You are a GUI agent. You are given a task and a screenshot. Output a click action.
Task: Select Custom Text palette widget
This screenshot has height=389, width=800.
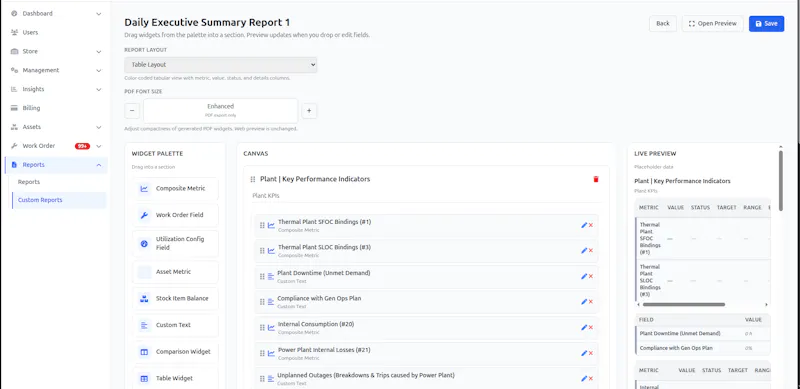[x=176, y=325]
